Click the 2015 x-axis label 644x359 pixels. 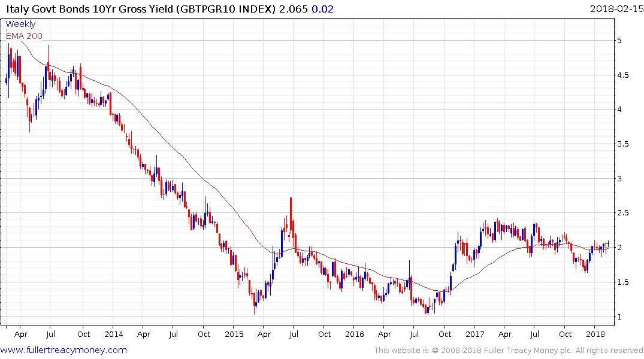click(234, 334)
